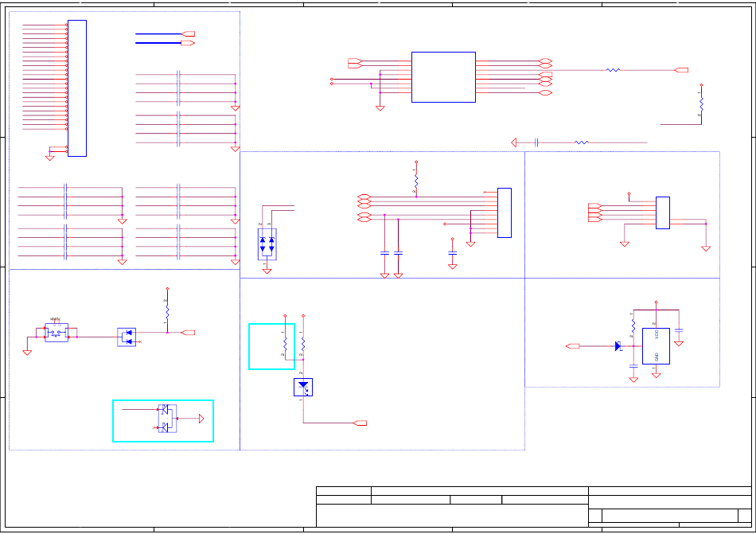Select the tall multi-pin connector block at top left
This screenshot has width=756, height=534.
click(77, 88)
